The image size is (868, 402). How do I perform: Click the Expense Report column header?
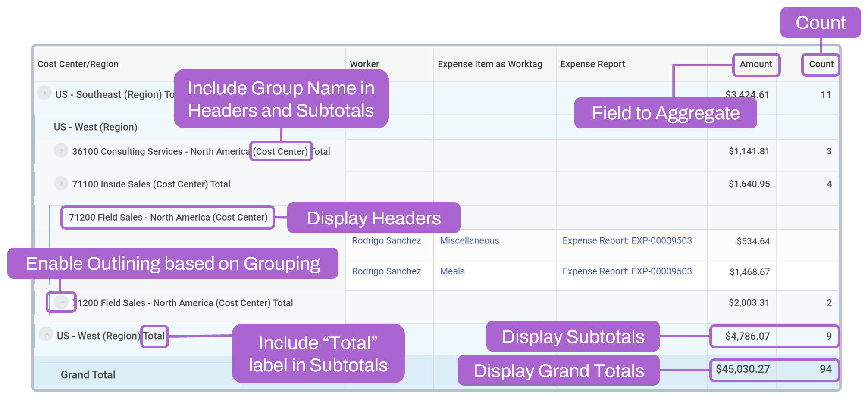[592, 64]
